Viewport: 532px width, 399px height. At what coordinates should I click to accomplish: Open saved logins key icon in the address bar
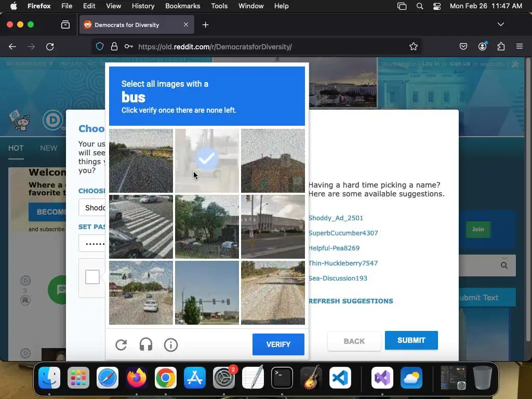click(129, 46)
